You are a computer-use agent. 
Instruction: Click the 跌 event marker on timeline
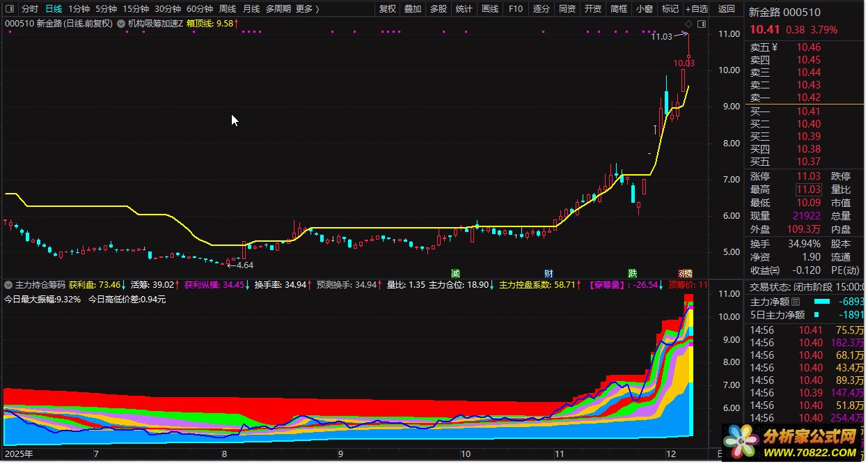pyautogui.click(x=632, y=272)
